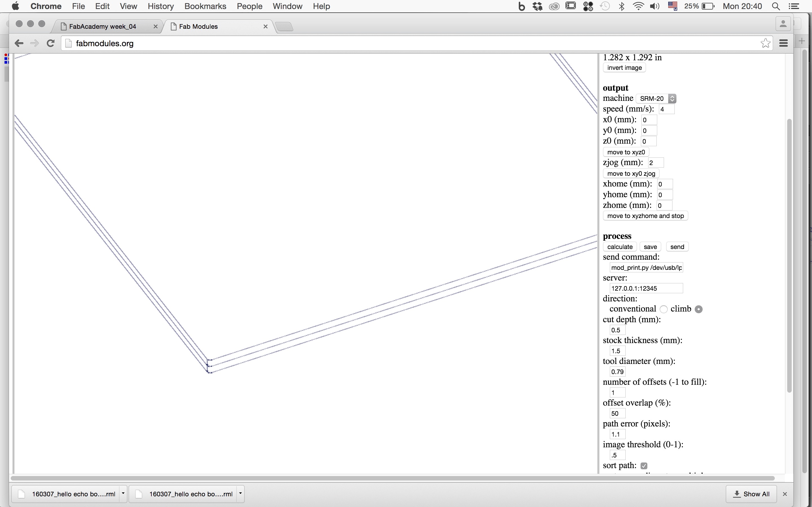Expand second downloaded rml file menu arrow
Screen dimensions: 812x507
pos(240,493)
